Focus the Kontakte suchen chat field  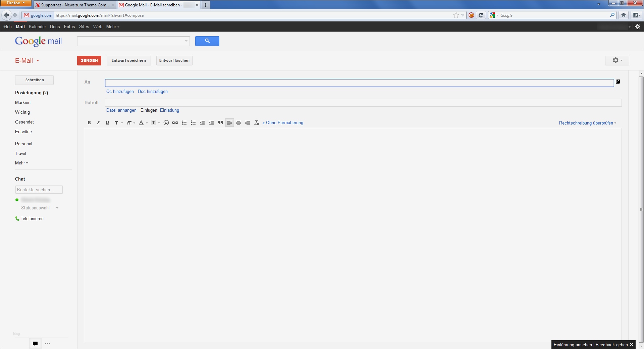click(39, 190)
